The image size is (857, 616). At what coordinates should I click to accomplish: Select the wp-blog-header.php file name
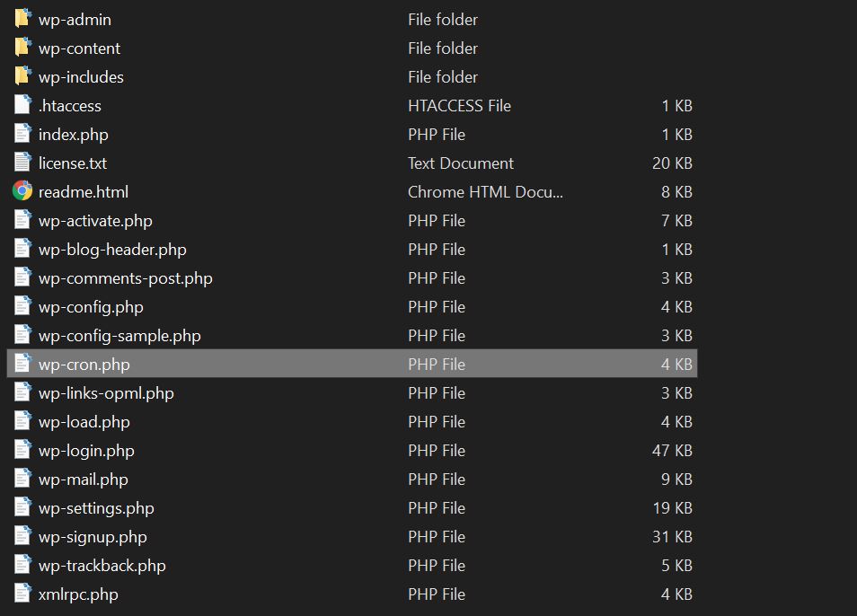pyautogui.click(x=112, y=250)
